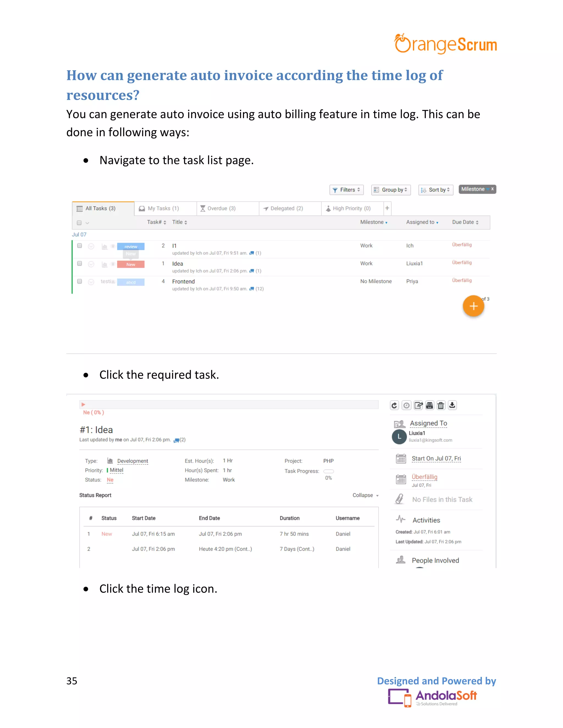The height and width of the screenshot is (728, 563).
Task: Click the refresh icon in task detail toolbar
Action: 394,405
